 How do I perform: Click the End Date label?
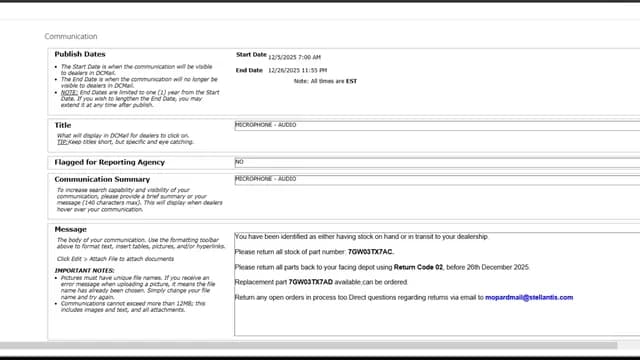(249, 70)
